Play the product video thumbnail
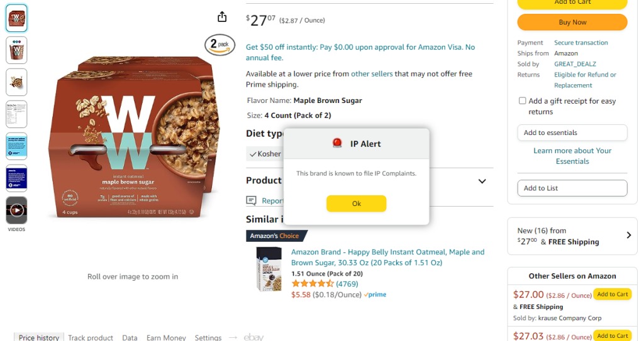 coord(16,210)
